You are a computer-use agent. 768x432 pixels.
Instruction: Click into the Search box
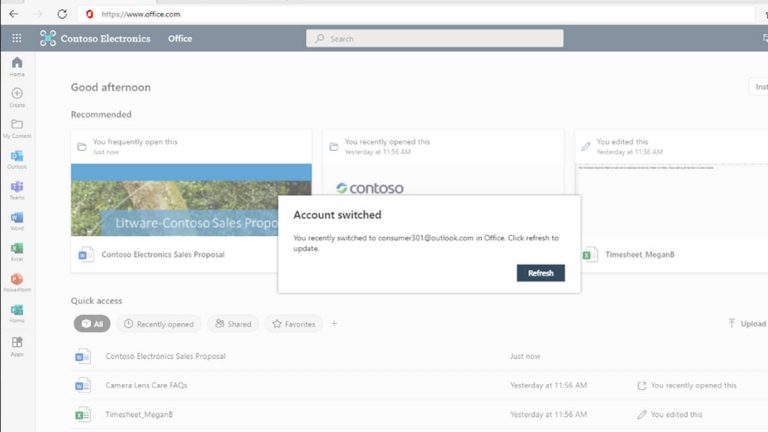(434, 38)
